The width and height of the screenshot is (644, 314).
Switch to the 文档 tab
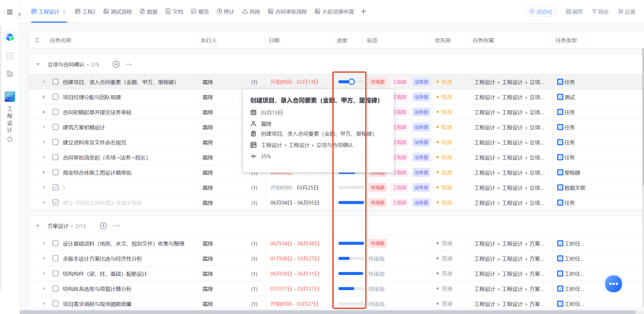click(x=175, y=12)
